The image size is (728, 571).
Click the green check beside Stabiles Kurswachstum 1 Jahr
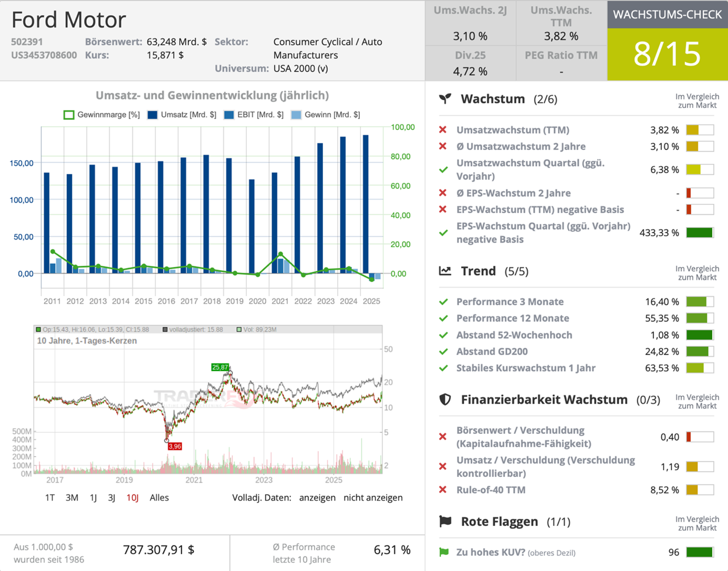[443, 368]
